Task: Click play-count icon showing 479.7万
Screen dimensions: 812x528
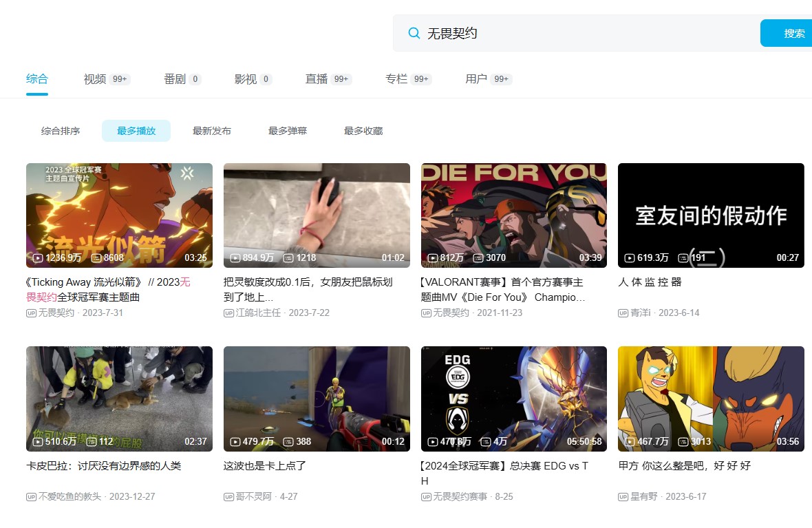Action: point(235,442)
